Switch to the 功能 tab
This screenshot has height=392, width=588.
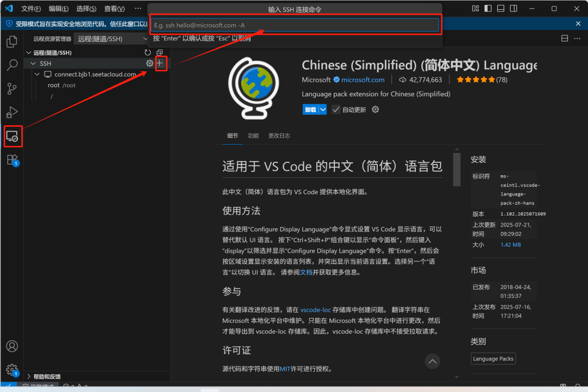pos(253,136)
